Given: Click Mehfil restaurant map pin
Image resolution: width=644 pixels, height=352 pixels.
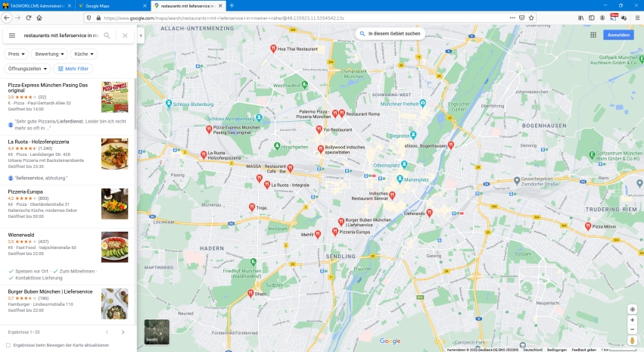Looking at the screenshot, I should coord(318,234).
